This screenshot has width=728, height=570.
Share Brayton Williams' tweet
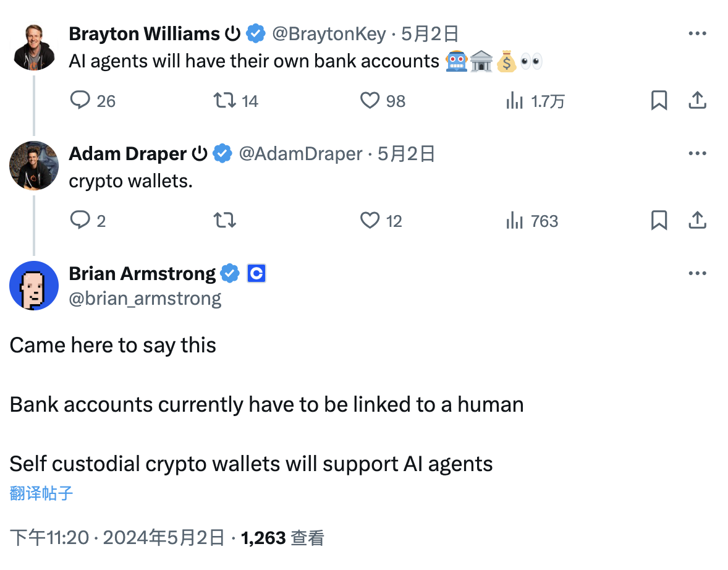pyautogui.click(x=697, y=100)
